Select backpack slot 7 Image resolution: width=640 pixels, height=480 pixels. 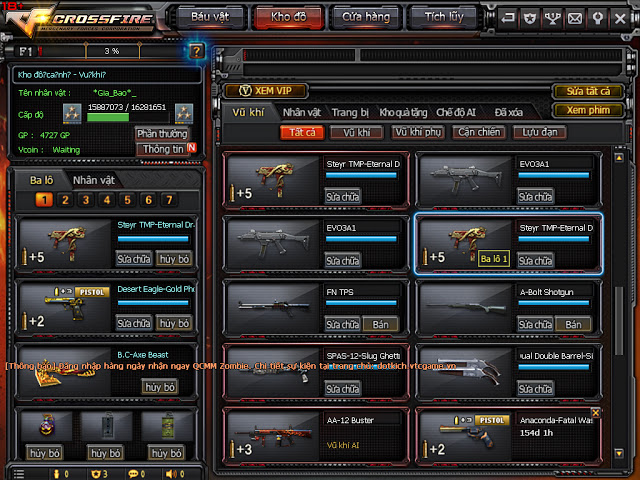pos(169,200)
